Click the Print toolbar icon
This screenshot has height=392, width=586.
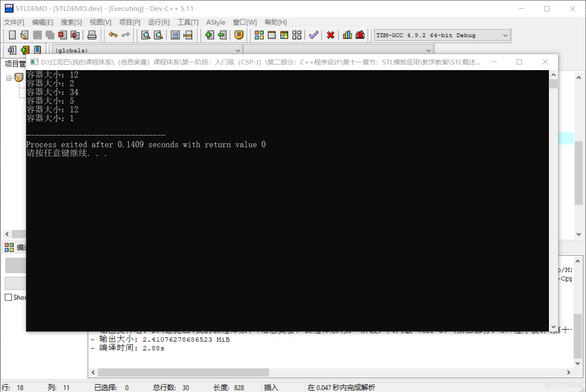tap(92, 35)
